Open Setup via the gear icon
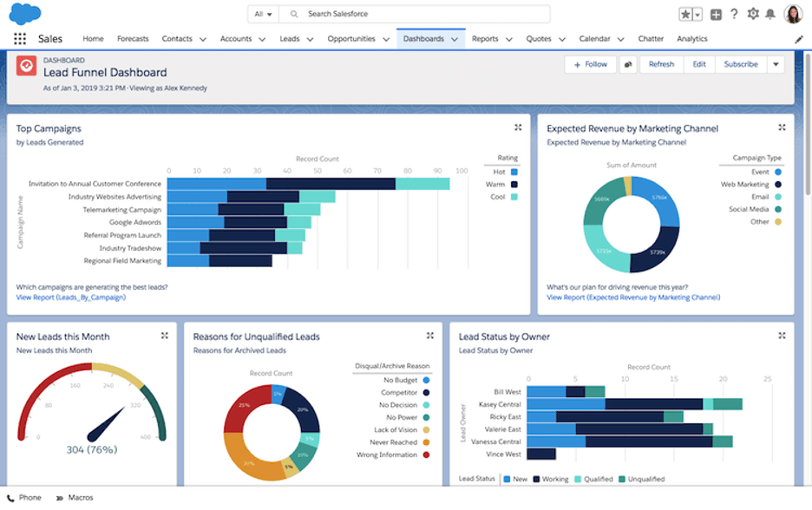812x510 pixels. (x=753, y=13)
